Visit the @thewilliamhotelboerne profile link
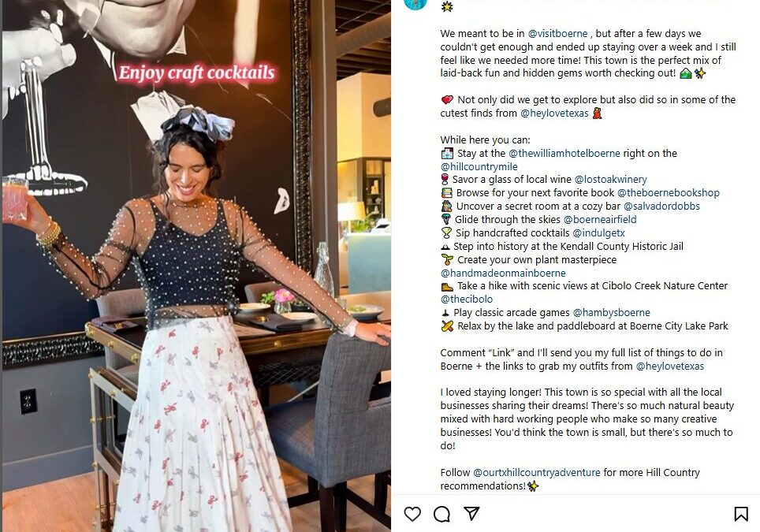 (x=564, y=153)
